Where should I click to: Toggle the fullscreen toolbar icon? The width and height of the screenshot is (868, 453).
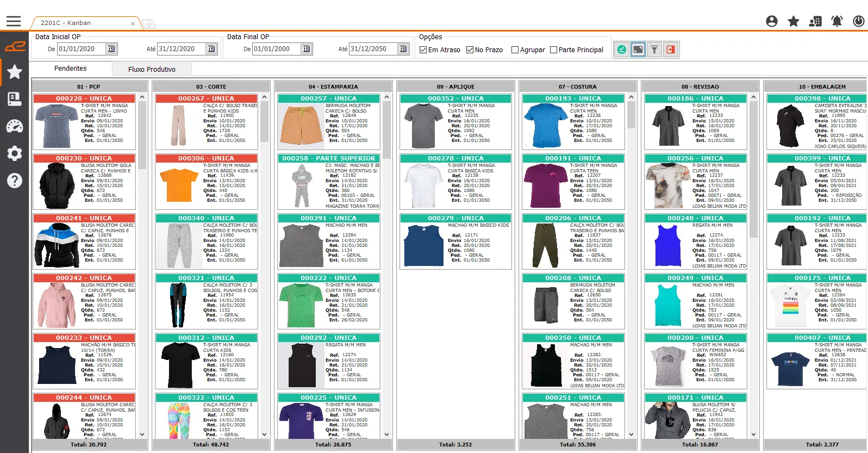click(638, 49)
